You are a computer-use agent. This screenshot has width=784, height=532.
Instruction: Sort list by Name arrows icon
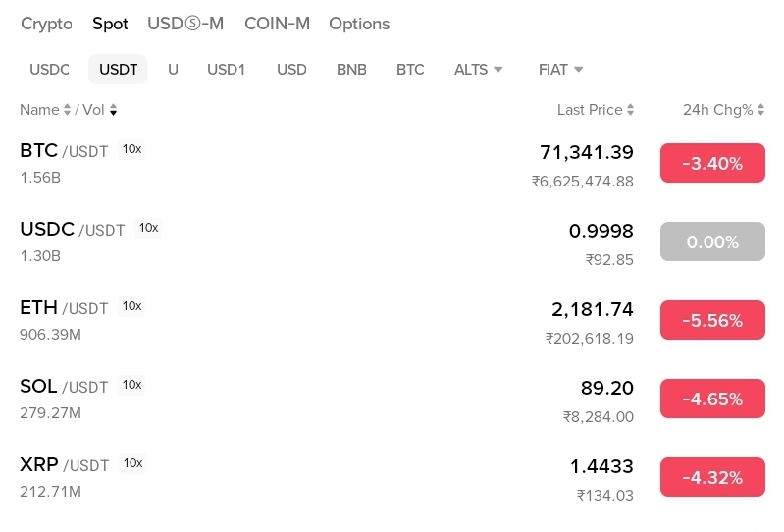(x=67, y=110)
